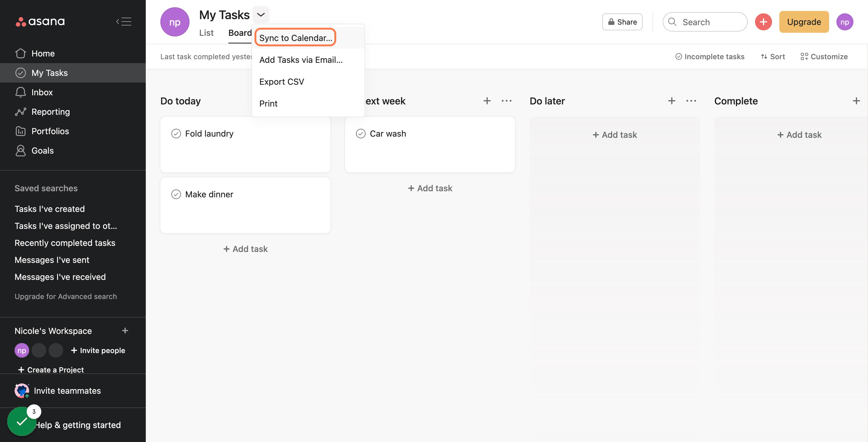Select Export CSV from menu
The height and width of the screenshot is (442, 868).
(x=308, y=82)
